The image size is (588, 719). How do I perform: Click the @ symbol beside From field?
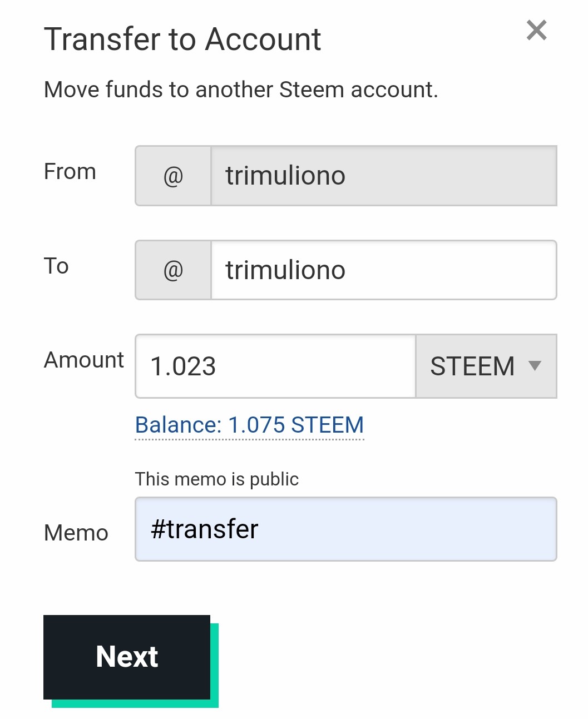pyautogui.click(x=173, y=176)
